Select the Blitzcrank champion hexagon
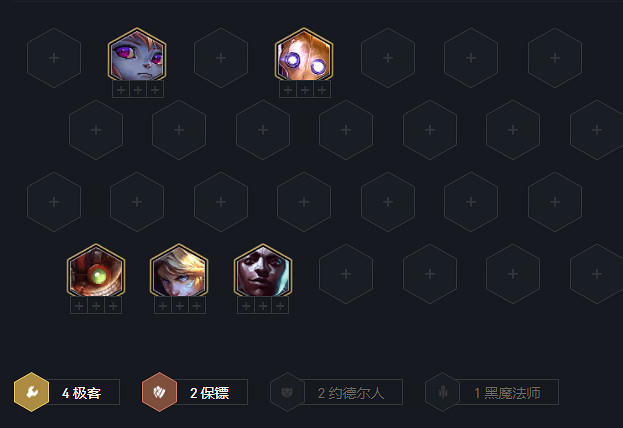The width and height of the screenshot is (623, 428). tap(304, 54)
